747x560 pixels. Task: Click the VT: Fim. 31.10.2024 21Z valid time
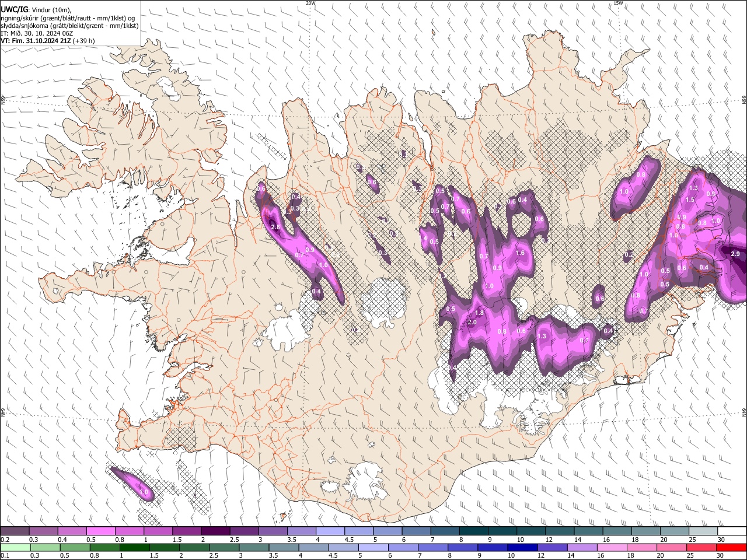[x=36, y=41]
